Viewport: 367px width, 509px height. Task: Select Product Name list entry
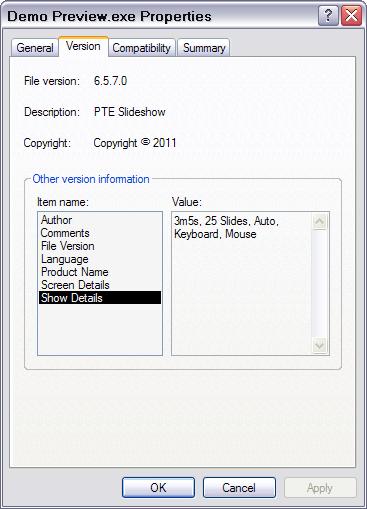pos(100,272)
